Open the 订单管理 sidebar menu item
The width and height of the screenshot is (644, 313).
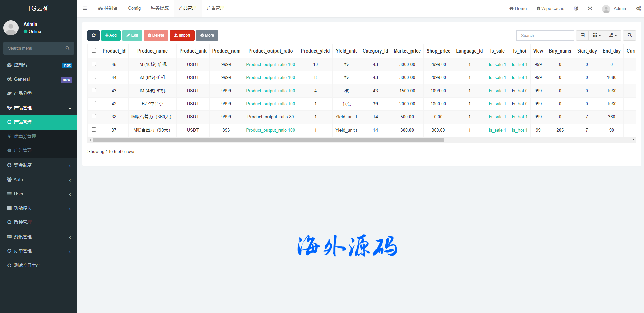click(x=39, y=251)
